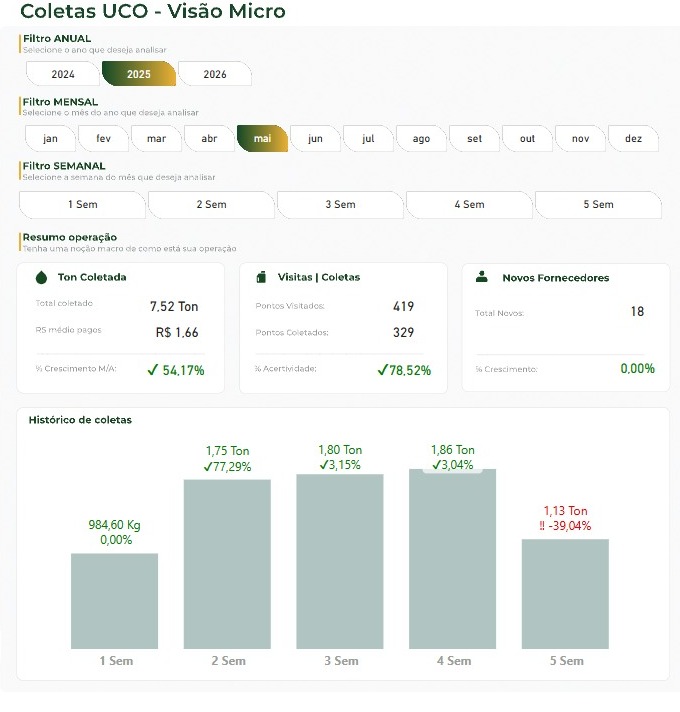Select the 2026 year filter
Screen dimensions: 680x712
[215, 74]
